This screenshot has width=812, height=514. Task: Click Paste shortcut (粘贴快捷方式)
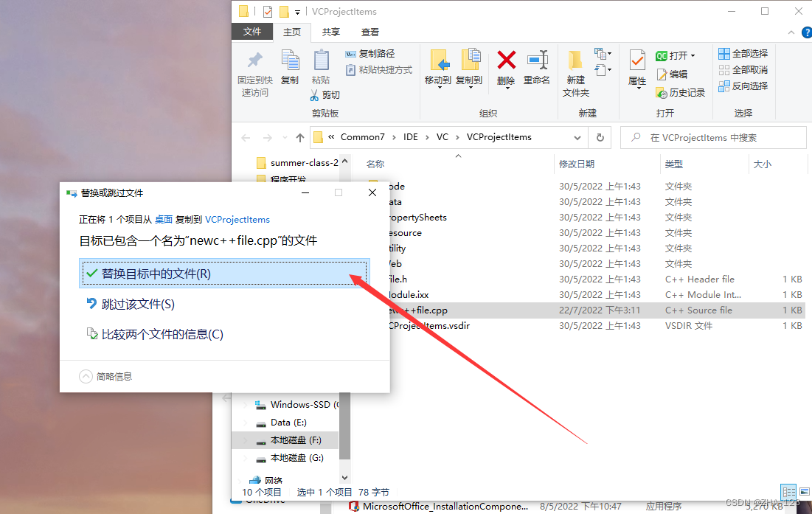click(x=378, y=69)
